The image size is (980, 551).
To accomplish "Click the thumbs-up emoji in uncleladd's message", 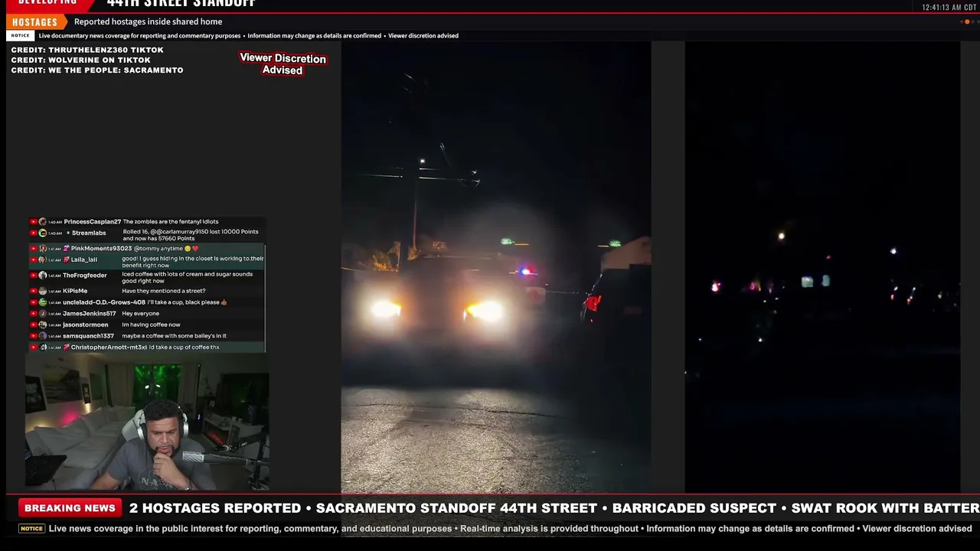I will (x=224, y=302).
